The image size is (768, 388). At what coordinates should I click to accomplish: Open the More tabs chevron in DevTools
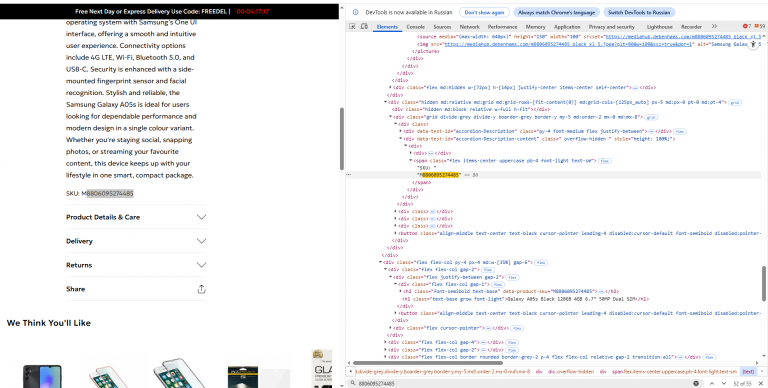coord(714,26)
